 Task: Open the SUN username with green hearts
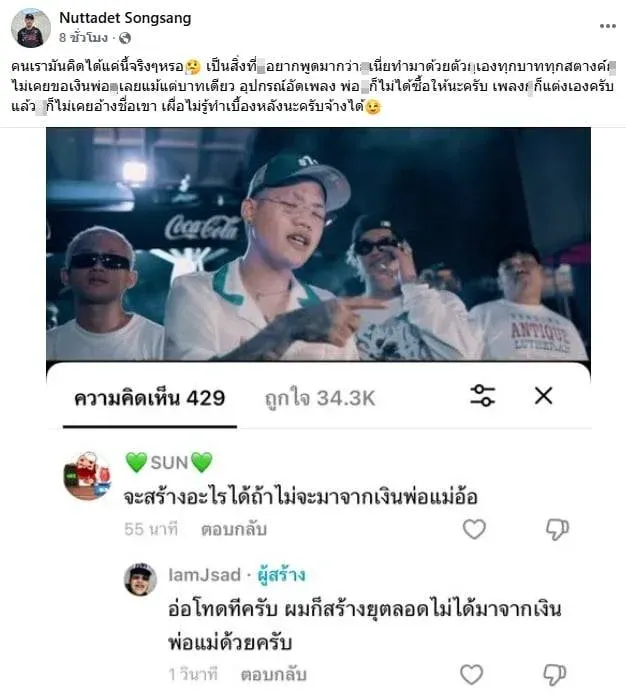tap(169, 462)
